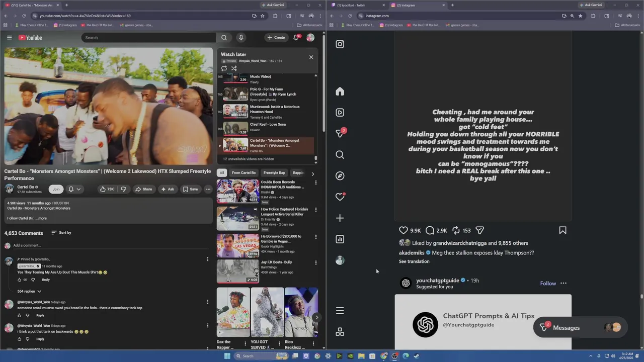Like the pinned @cartelbo_ comment
The width and height of the screenshot is (644, 362).
[20, 280]
